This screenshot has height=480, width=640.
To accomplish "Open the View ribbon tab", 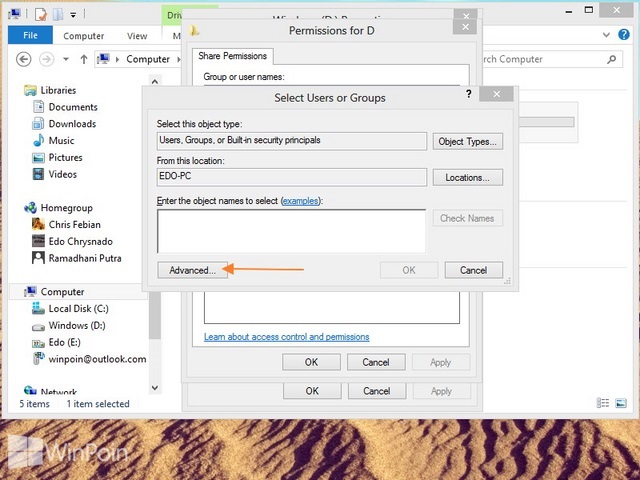I will [137, 36].
